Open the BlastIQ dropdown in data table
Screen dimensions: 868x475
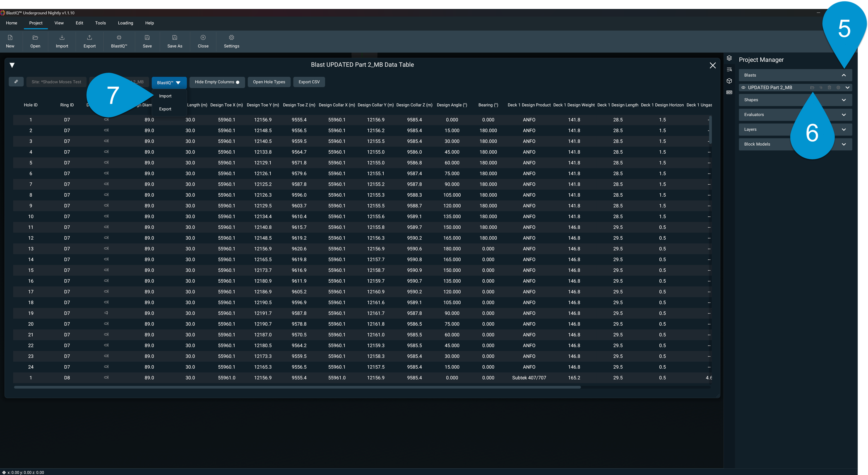point(169,83)
